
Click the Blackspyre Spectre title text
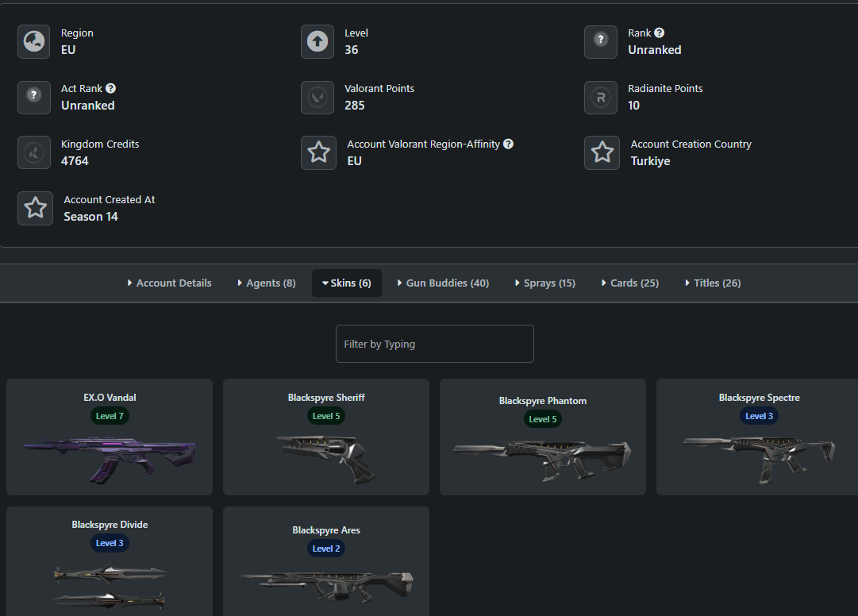pos(759,398)
